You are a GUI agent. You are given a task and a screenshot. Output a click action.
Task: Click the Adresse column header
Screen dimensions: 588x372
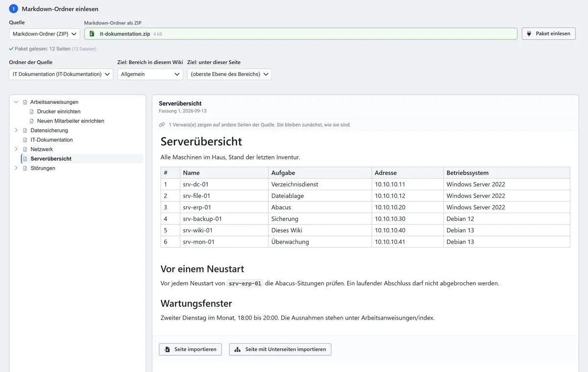pyautogui.click(x=408, y=173)
